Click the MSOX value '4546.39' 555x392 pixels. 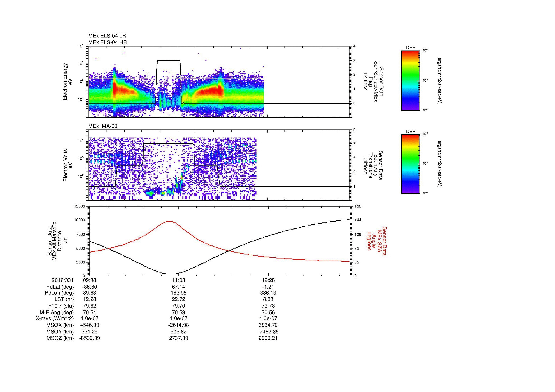click(x=90, y=325)
